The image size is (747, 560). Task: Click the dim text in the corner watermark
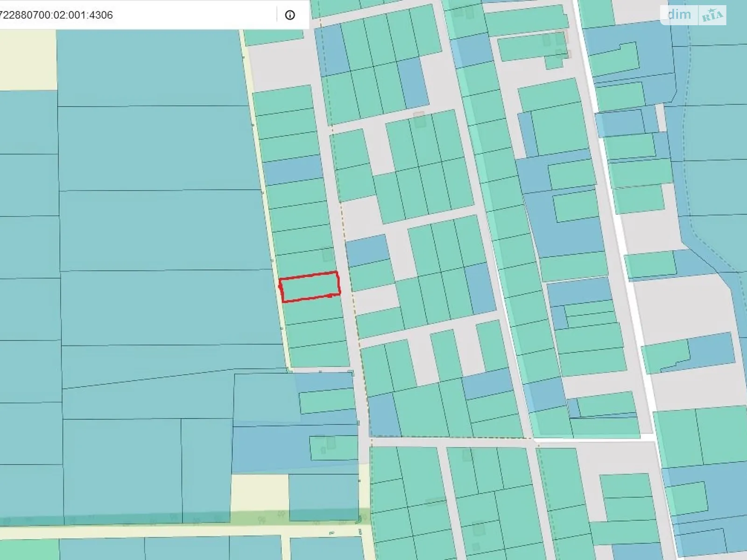coord(679,15)
